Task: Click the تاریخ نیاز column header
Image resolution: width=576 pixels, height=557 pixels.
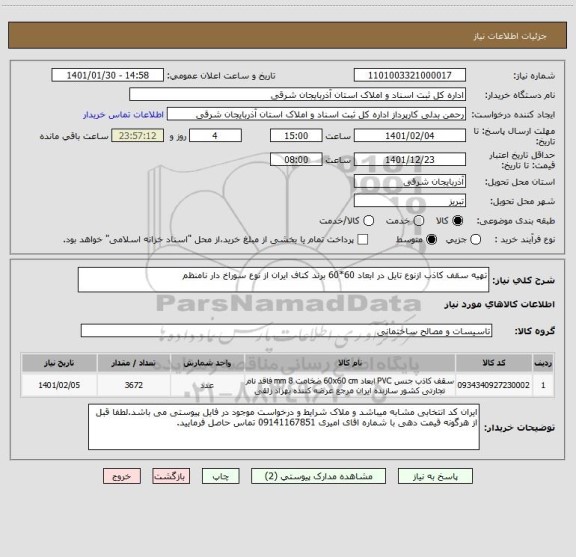Action: [x=59, y=363]
